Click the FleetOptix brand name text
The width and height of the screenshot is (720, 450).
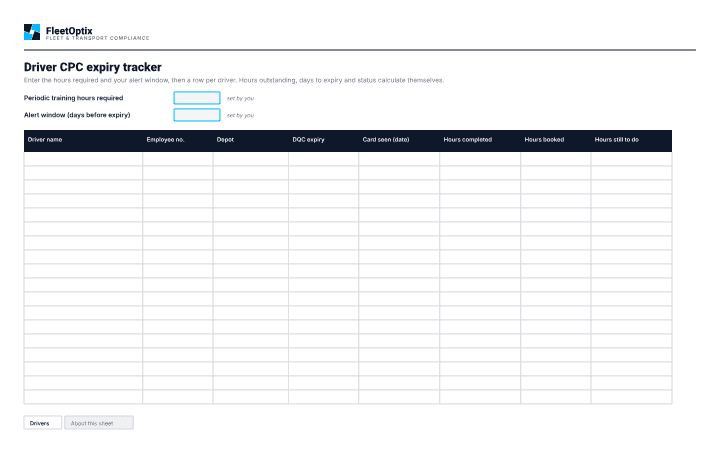[69, 30]
